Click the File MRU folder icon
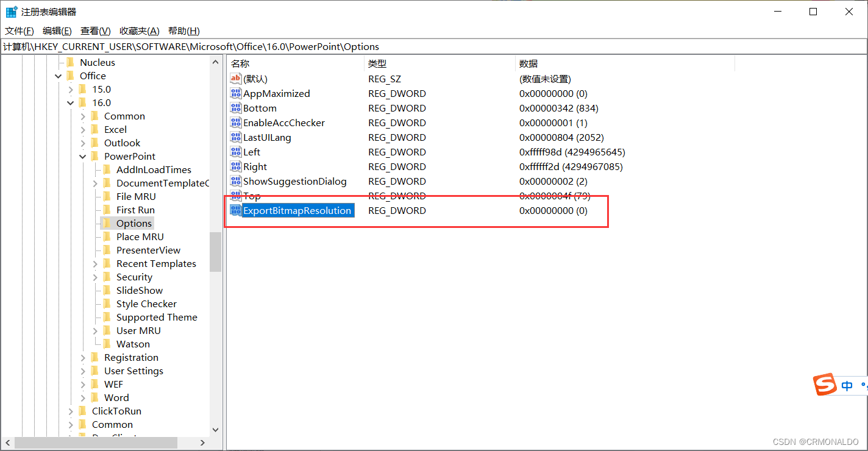The image size is (868, 451). coord(107,196)
